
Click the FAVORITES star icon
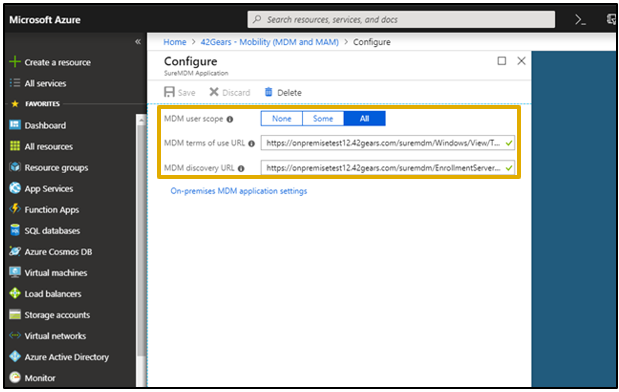[15, 103]
